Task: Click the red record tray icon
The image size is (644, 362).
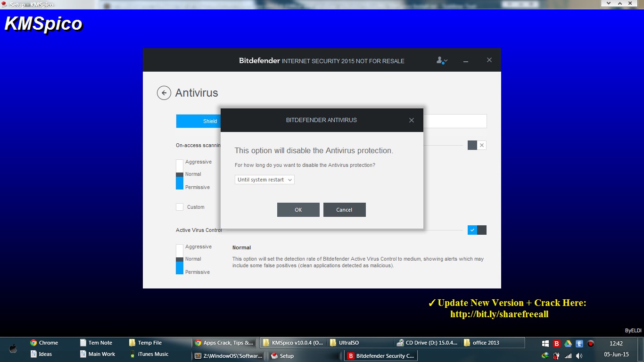Action: pos(591,344)
